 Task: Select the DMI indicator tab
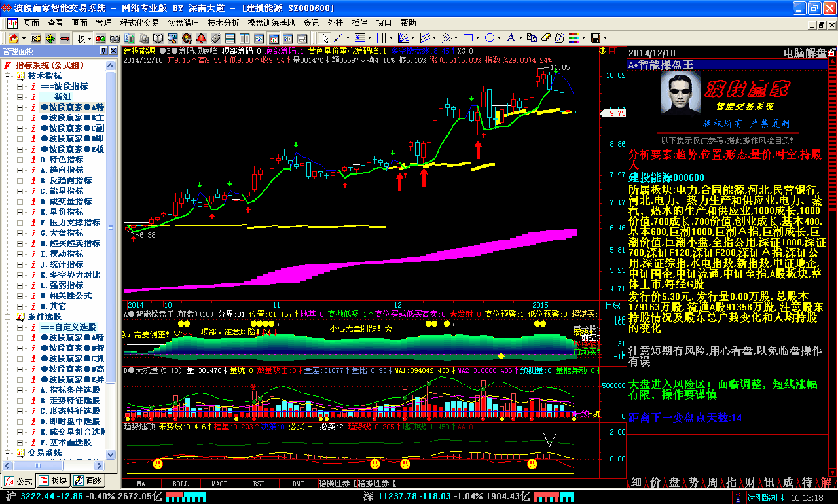(298, 484)
